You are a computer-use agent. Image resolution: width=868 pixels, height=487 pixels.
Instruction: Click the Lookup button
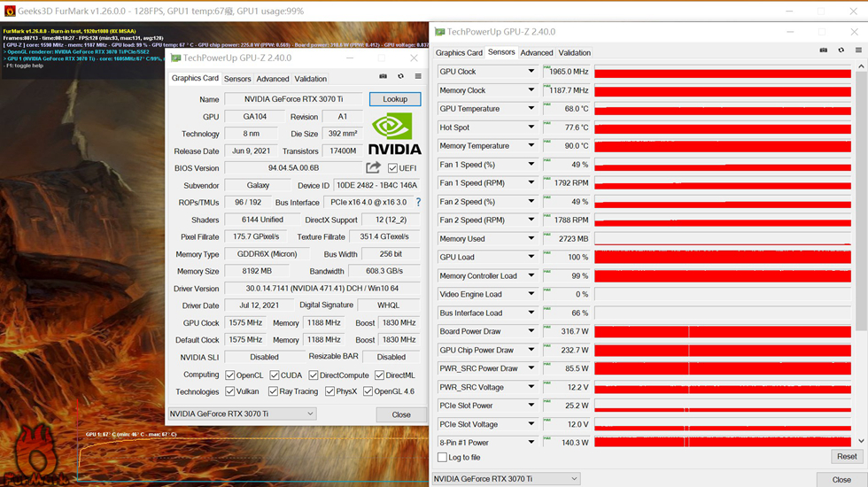tap(395, 99)
